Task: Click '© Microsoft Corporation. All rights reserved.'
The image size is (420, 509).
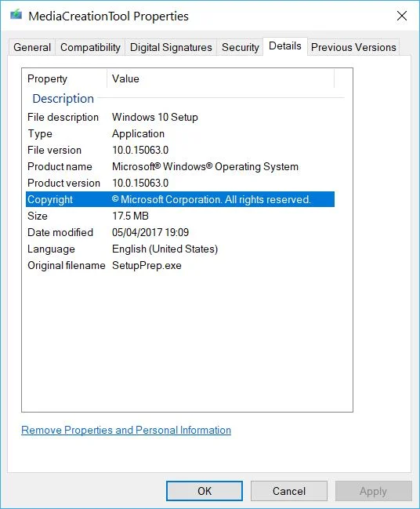Action: click(212, 199)
